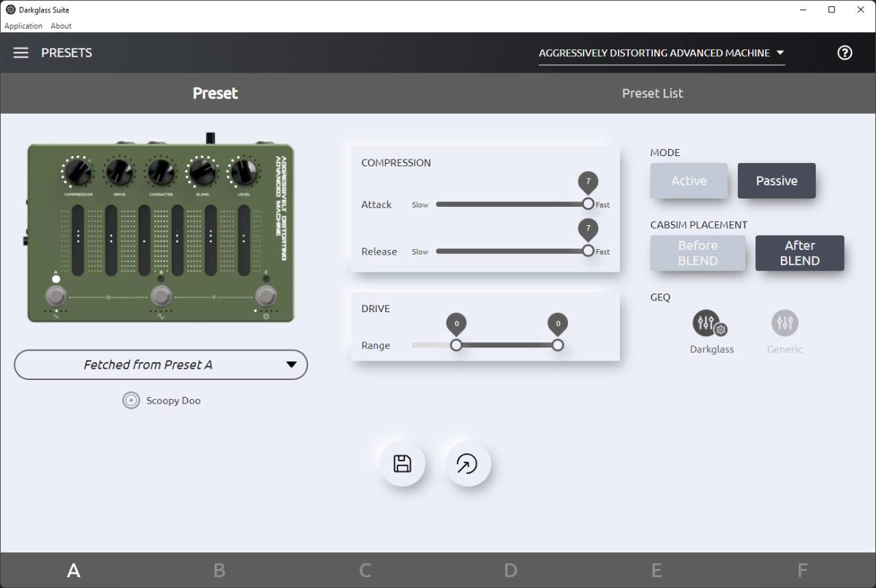
Task: Close the Darkglass Suite window
Action: [x=861, y=10]
